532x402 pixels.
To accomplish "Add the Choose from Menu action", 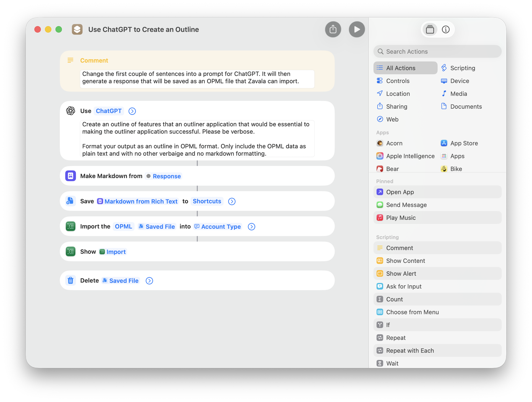I will click(412, 312).
